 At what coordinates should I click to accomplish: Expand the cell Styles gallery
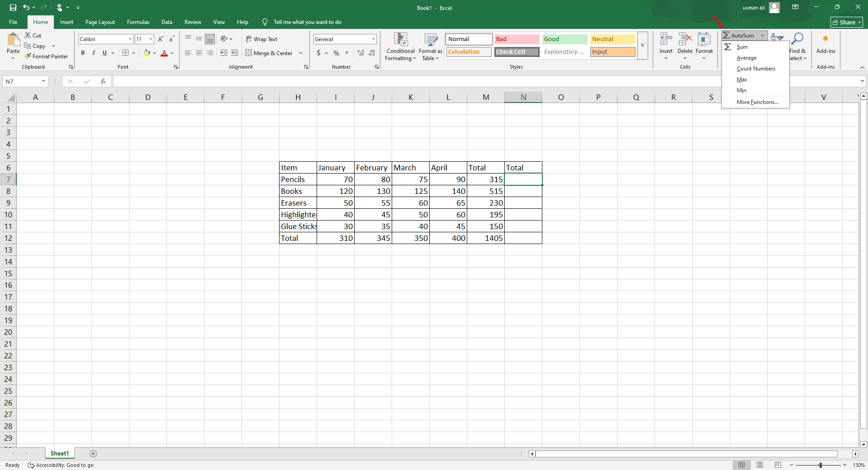[642, 45]
